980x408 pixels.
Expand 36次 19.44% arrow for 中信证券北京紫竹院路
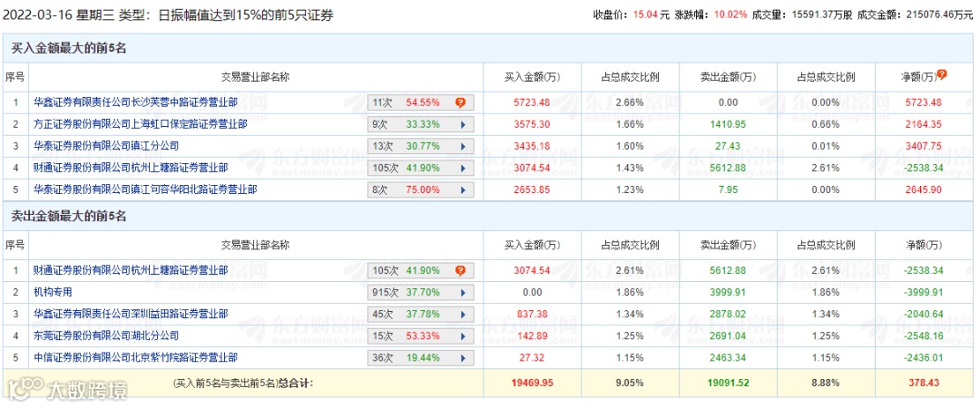click(463, 358)
